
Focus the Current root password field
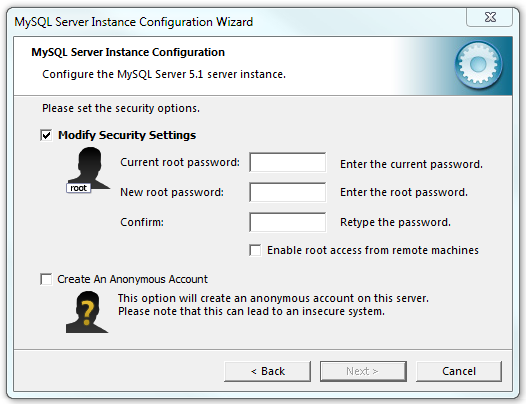287,162
